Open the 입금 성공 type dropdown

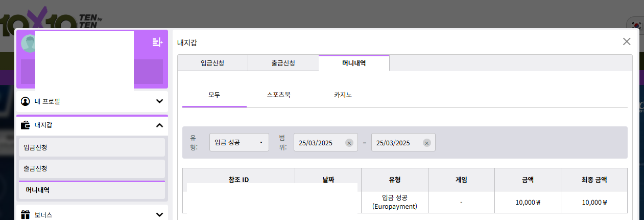pyautogui.click(x=239, y=143)
